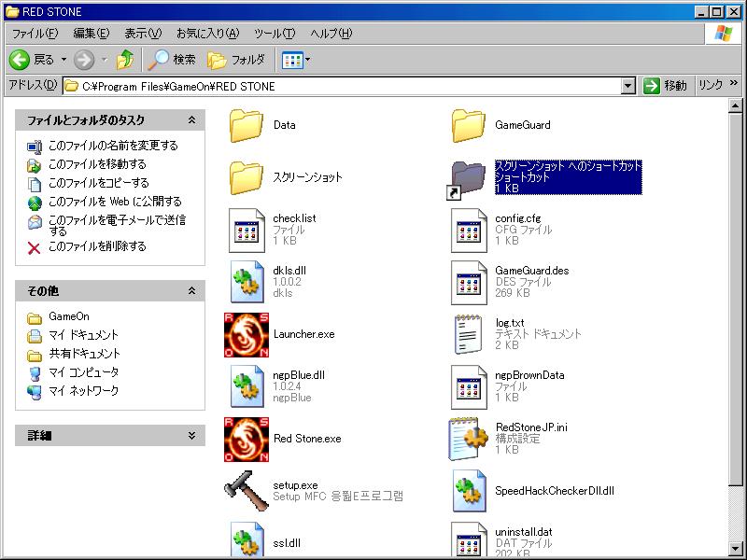The image size is (747, 560).
Task: Click the address bar path field
Action: [345, 86]
